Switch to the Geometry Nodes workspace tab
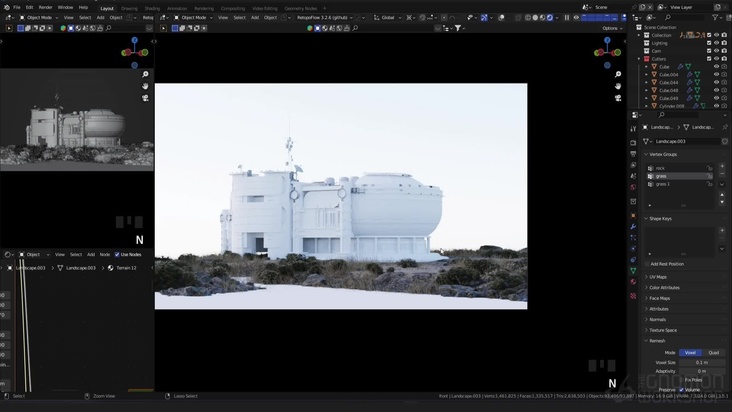 tap(300, 8)
